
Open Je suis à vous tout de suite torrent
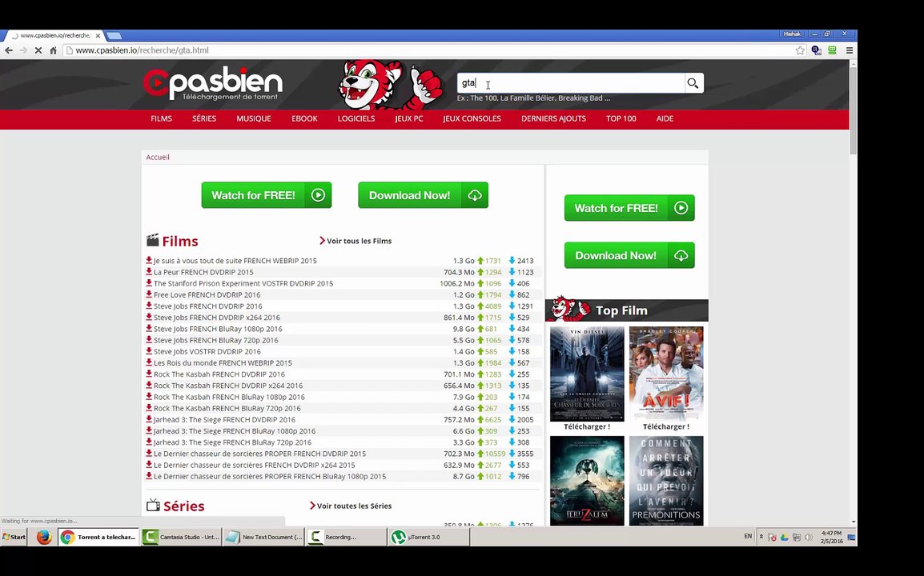click(235, 260)
